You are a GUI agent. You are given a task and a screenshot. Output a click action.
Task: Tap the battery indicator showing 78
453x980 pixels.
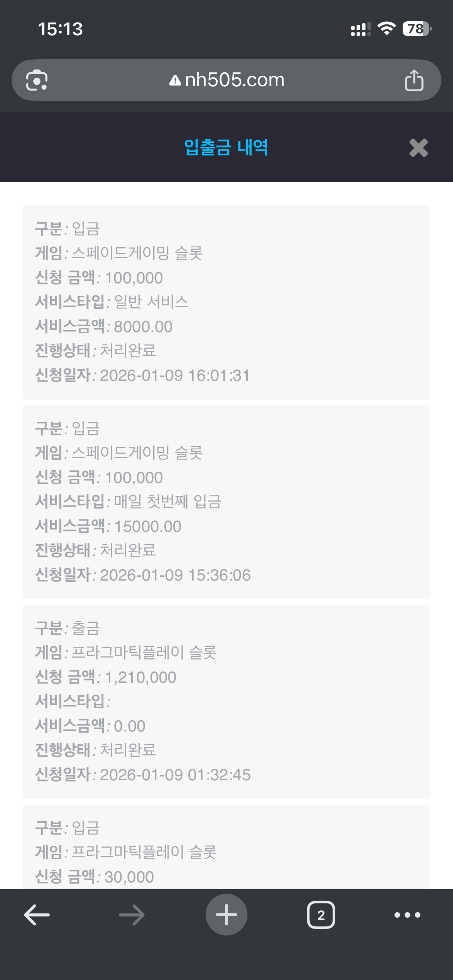417,29
